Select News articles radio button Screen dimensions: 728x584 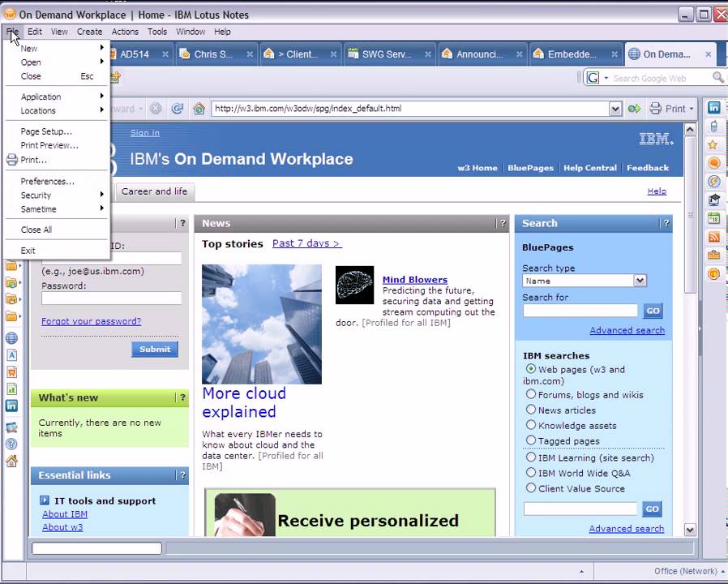click(531, 410)
